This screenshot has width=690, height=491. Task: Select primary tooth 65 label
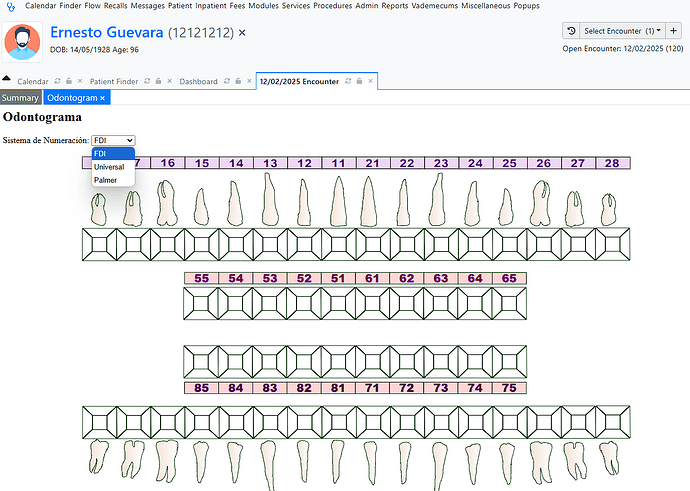(x=509, y=278)
